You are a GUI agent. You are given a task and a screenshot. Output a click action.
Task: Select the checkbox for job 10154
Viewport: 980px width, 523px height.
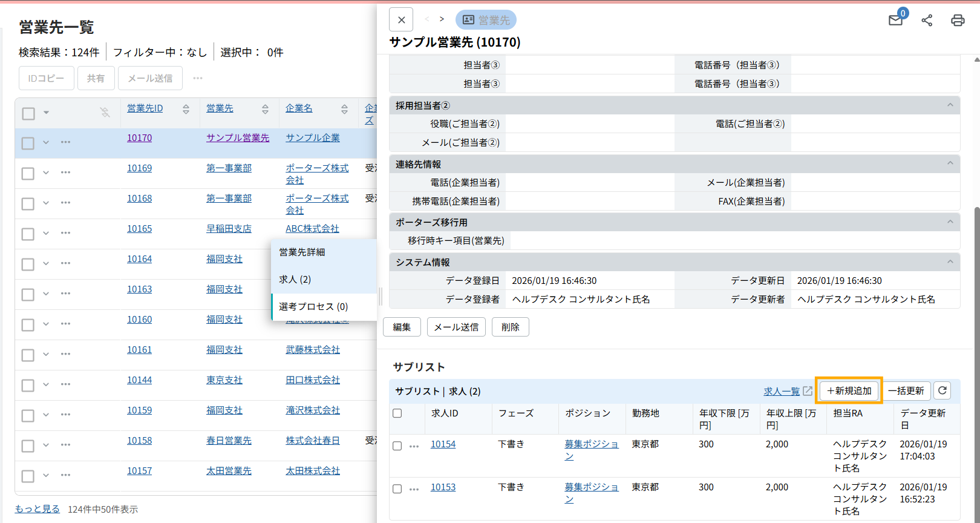tap(397, 446)
